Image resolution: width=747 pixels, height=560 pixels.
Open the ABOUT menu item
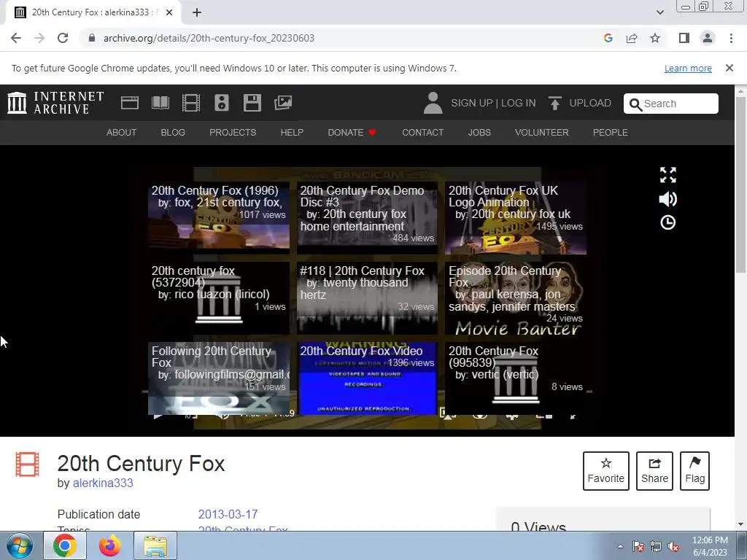122,133
